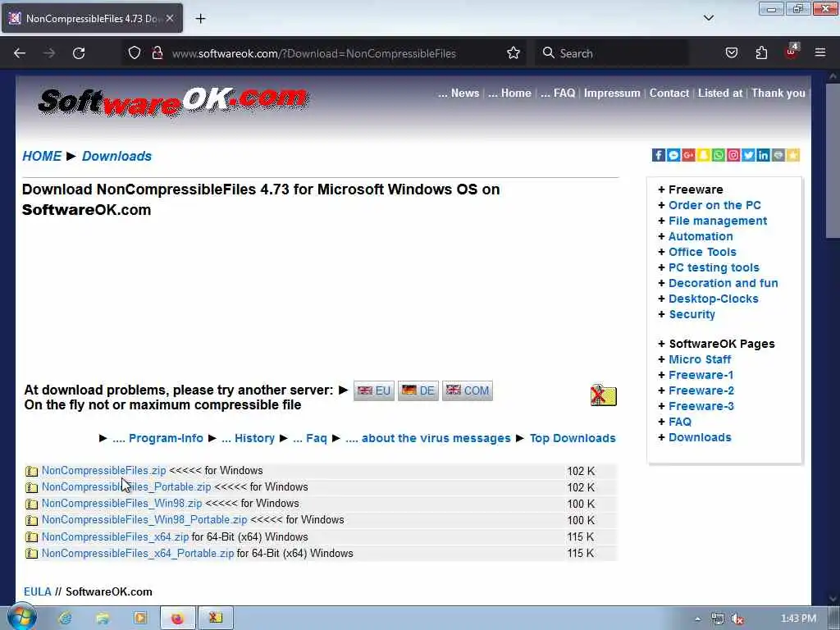This screenshot has height=630, width=840.
Task: Share via Messenger icon
Action: click(673, 155)
